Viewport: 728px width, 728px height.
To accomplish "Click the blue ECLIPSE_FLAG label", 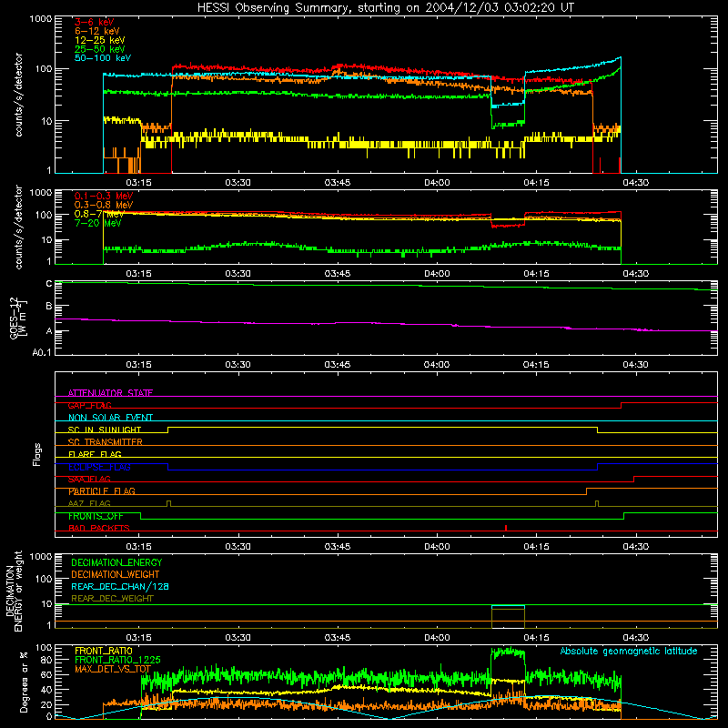I will (99, 467).
